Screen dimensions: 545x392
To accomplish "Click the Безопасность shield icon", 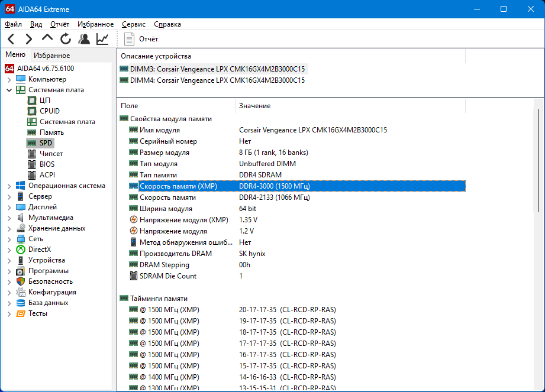I will (x=21, y=281).
